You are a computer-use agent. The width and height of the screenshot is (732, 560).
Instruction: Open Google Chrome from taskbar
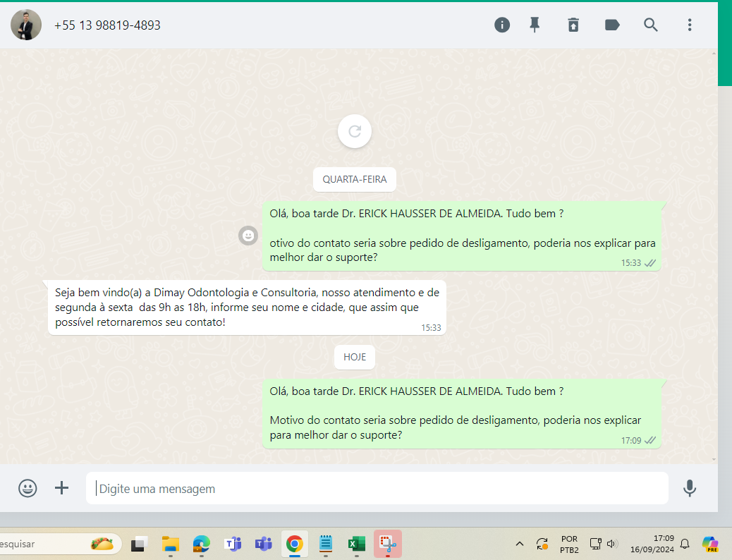point(295,544)
